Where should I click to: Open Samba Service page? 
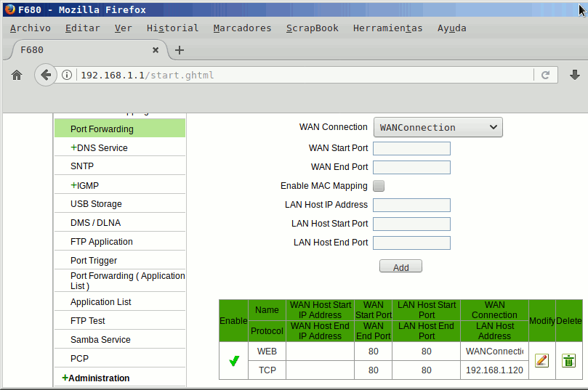(100, 339)
